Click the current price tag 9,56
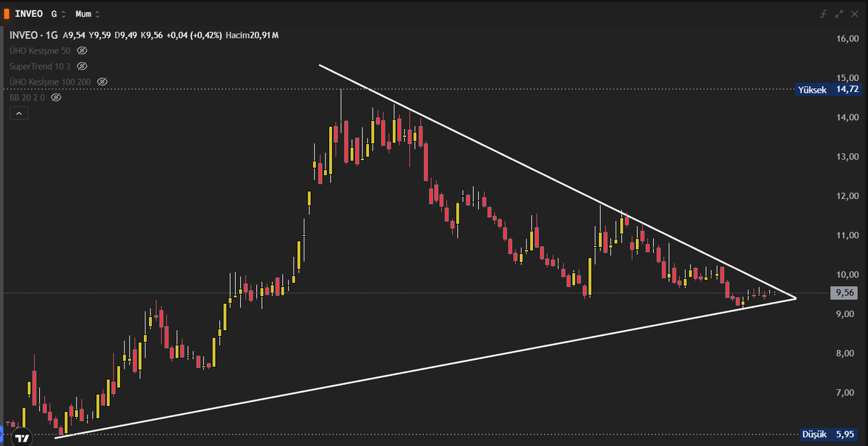 [845, 293]
